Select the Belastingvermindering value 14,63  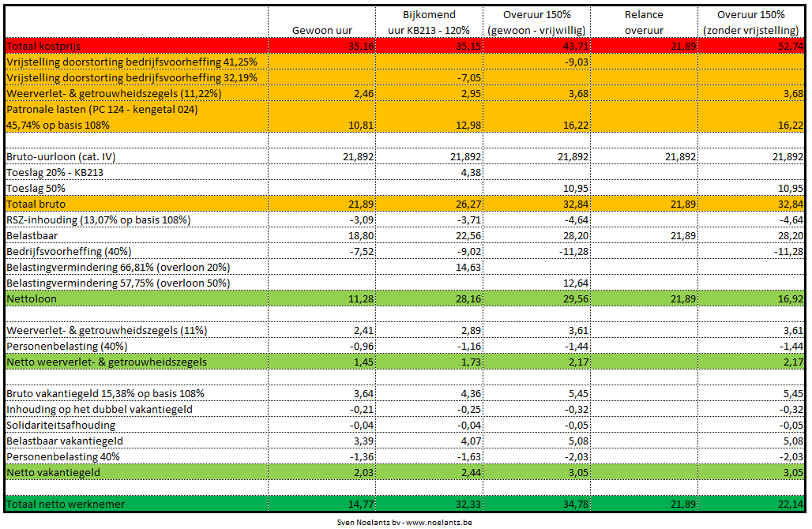click(x=467, y=268)
